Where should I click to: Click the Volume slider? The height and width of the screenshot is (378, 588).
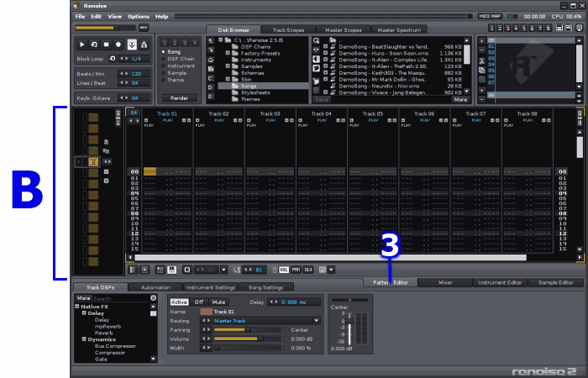[x=247, y=339]
